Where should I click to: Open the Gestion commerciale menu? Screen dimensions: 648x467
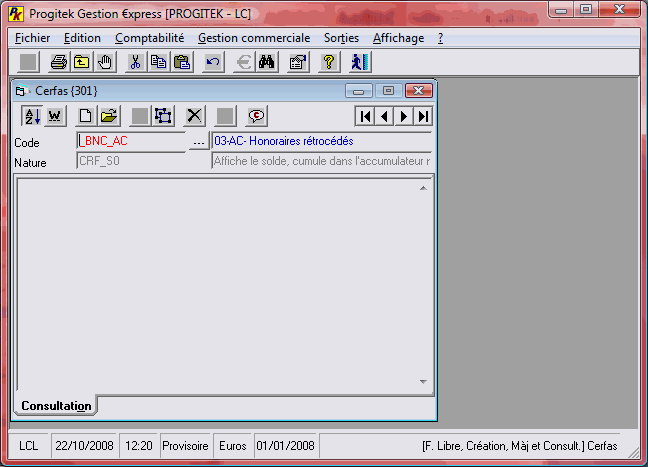click(x=254, y=38)
